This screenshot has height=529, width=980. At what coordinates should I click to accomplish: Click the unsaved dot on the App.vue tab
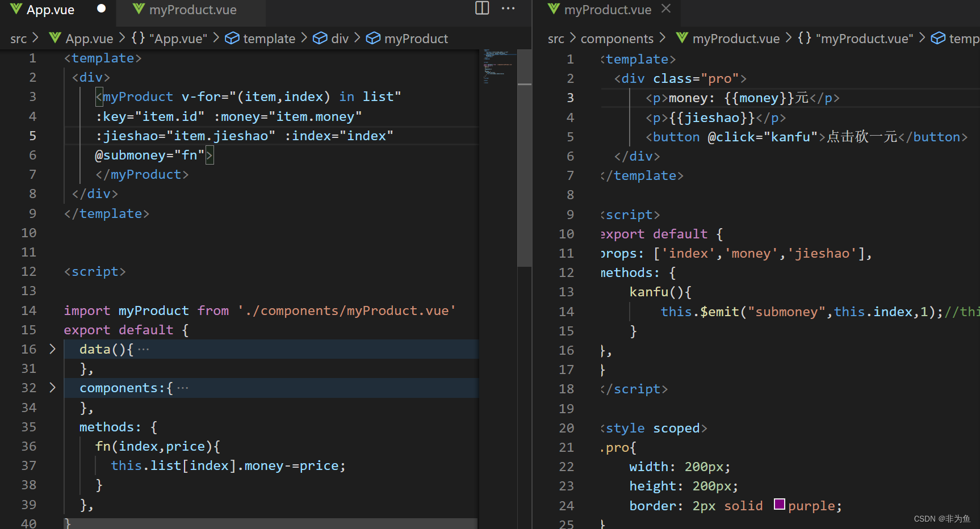(x=101, y=9)
